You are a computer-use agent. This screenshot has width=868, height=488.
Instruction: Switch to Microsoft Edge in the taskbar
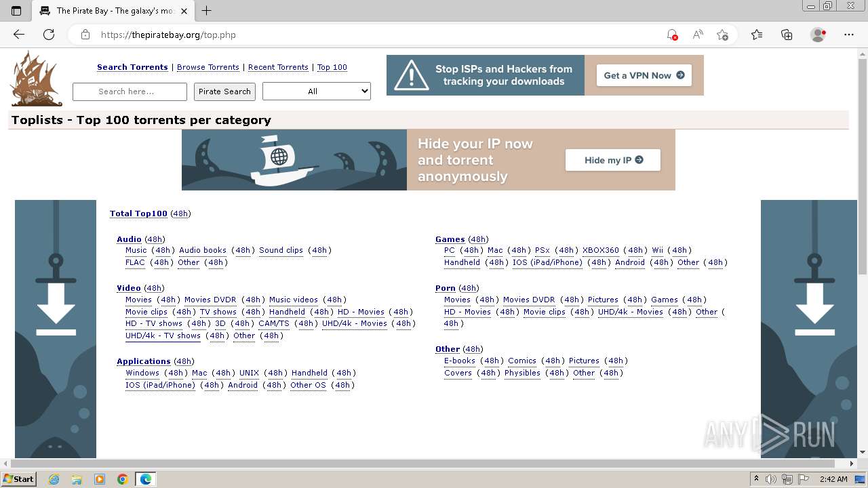tap(146, 479)
